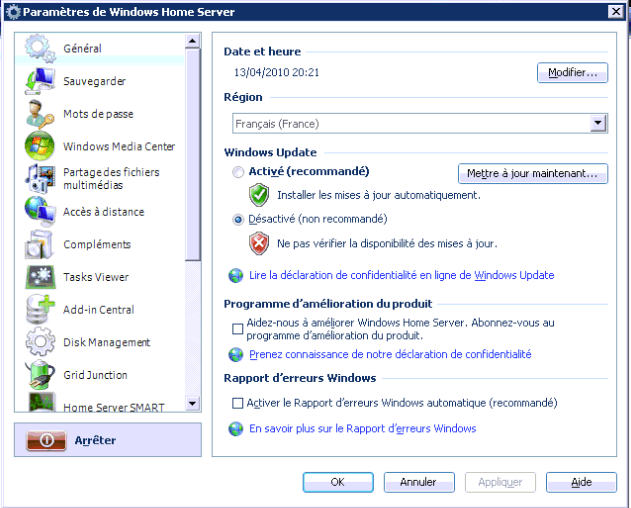Click the Général gears icon
Viewport: 631px width, 508px height.
coord(40,48)
